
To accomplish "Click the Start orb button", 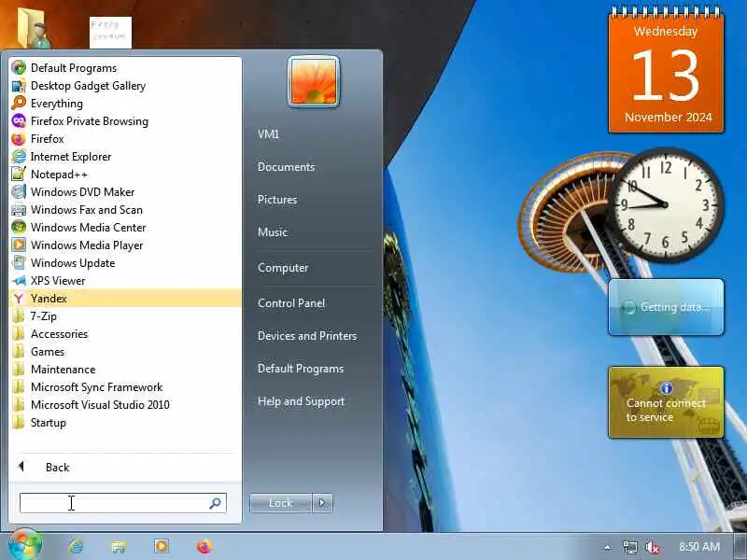I will [25, 544].
